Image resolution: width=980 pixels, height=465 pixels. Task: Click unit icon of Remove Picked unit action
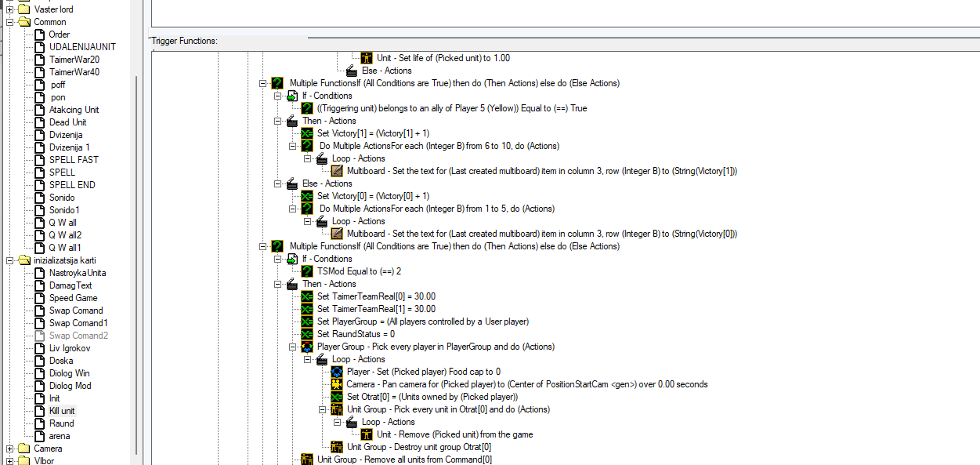click(367, 434)
